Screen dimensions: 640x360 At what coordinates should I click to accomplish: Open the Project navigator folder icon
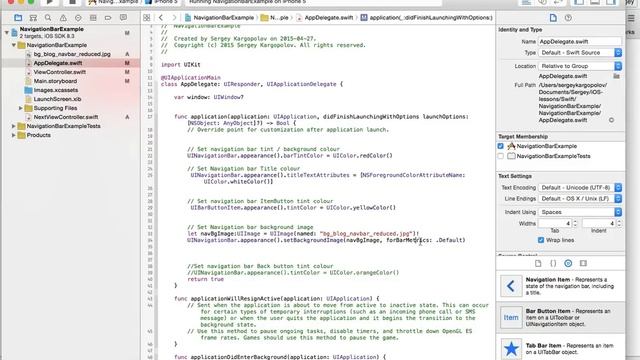[x=18, y=18]
